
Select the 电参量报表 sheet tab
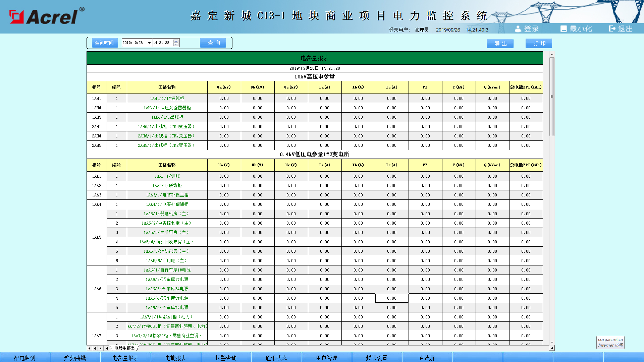124,348
